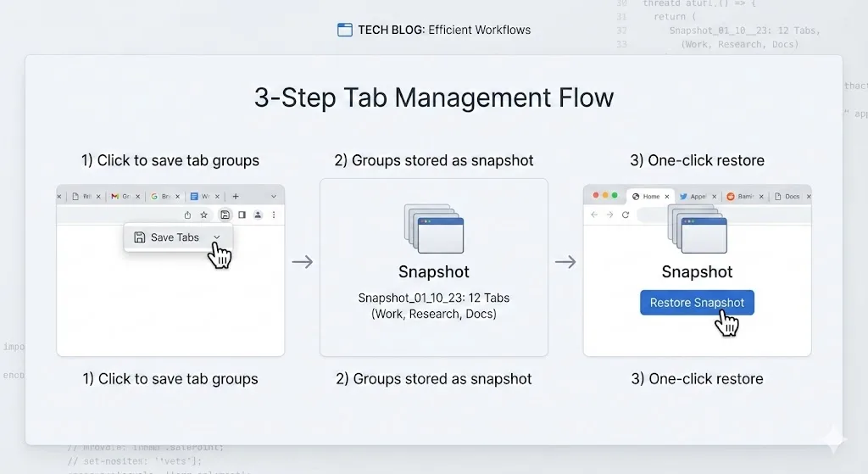Close the Google tab
The image size is (868, 474).
pyautogui.click(x=178, y=197)
